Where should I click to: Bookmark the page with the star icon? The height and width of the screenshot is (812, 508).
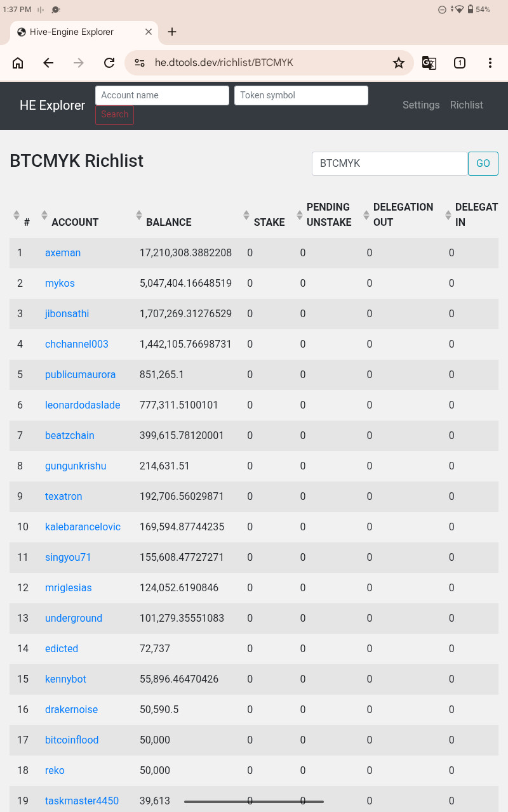399,63
